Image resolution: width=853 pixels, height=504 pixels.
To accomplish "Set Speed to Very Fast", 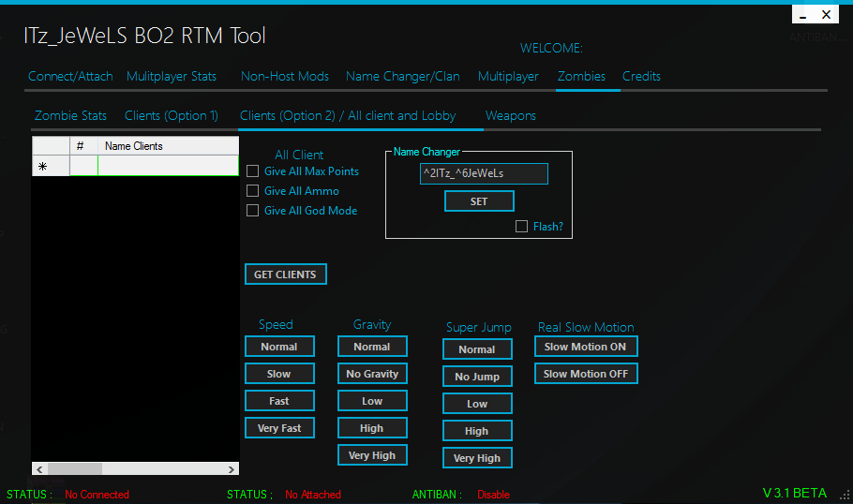I will click(x=279, y=428).
